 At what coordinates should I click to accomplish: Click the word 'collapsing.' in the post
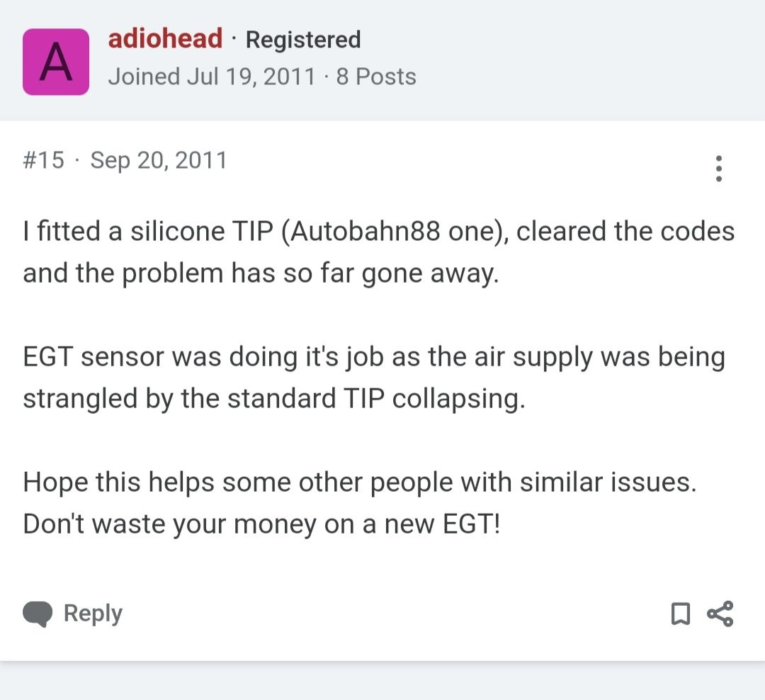459,399
